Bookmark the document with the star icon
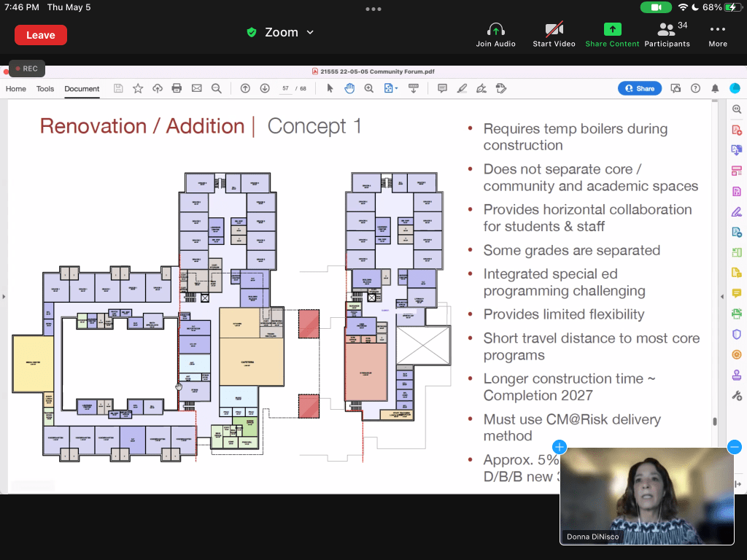747x560 pixels. (138, 88)
